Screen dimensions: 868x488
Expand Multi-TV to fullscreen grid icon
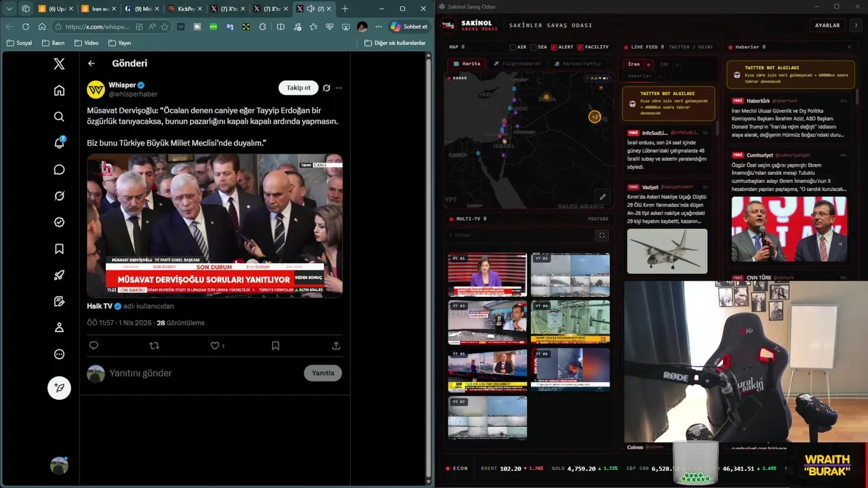click(601, 235)
